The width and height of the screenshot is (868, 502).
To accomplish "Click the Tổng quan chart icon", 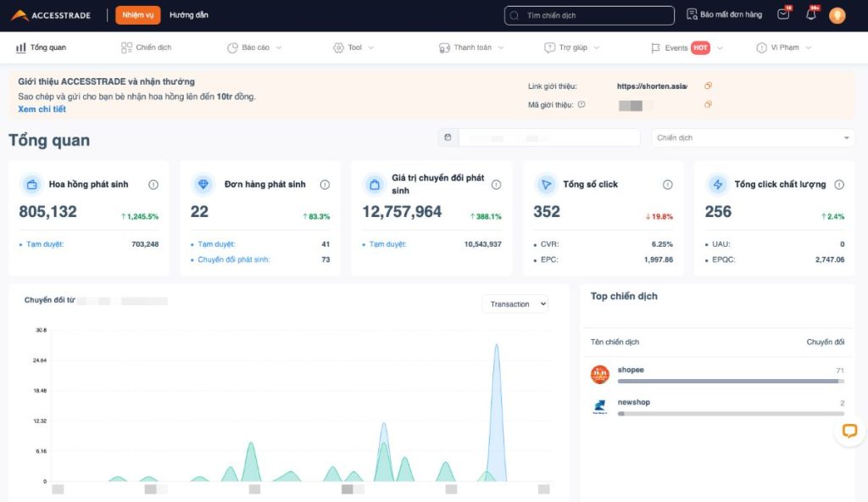I will (21, 47).
